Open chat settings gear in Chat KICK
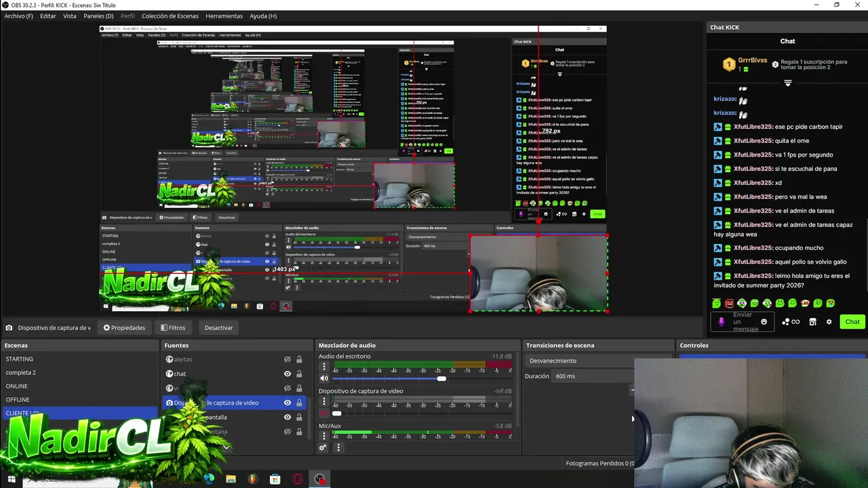The image size is (868, 488). point(829,321)
